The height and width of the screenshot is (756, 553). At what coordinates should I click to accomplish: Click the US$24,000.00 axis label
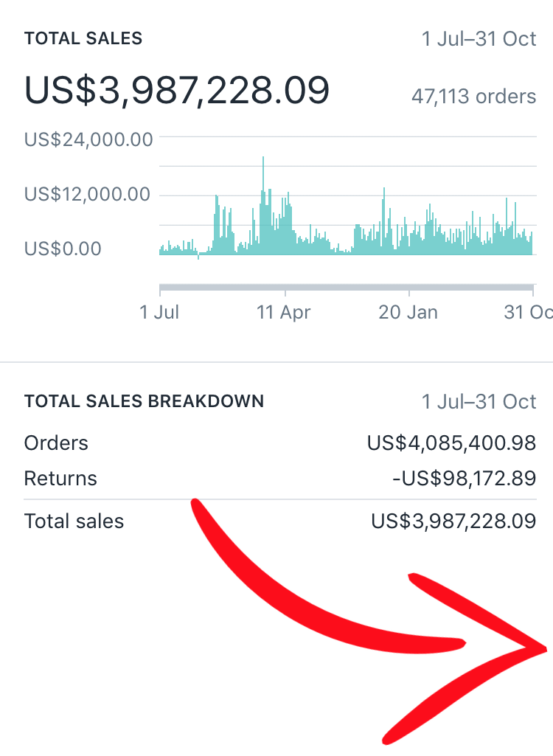88,139
